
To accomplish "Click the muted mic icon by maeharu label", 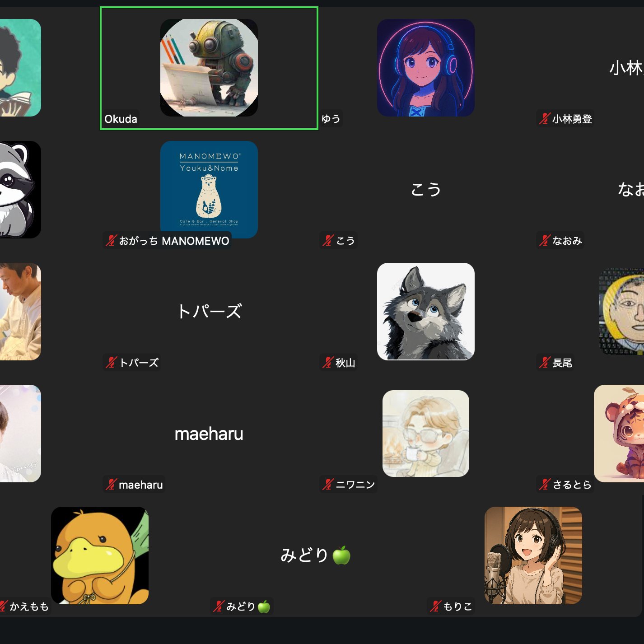I will pos(111,485).
